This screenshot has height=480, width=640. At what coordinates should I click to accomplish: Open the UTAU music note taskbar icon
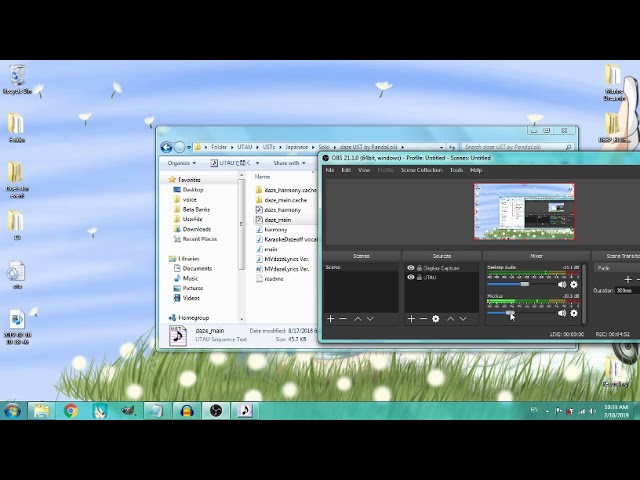click(245, 411)
